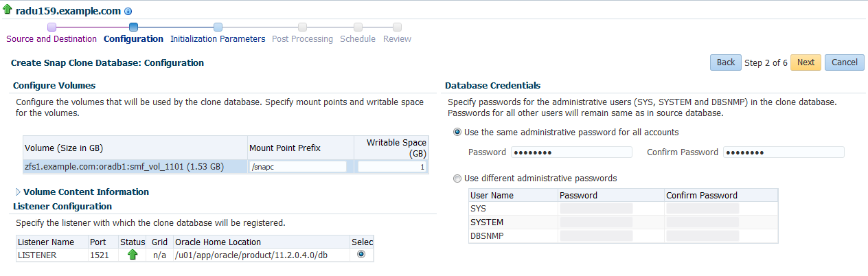This screenshot has height=276, width=868.
Task: Go to Initialization Parameters step
Action: [218, 39]
